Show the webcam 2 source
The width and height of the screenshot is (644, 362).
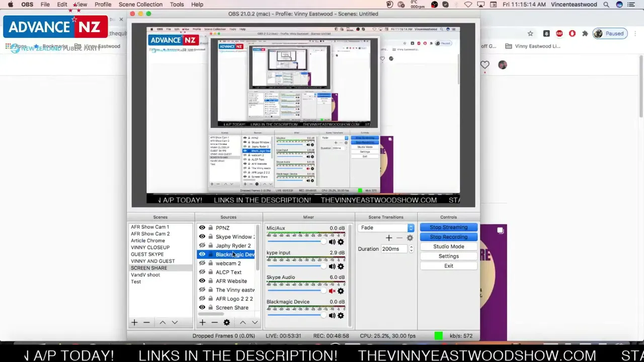(202, 263)
